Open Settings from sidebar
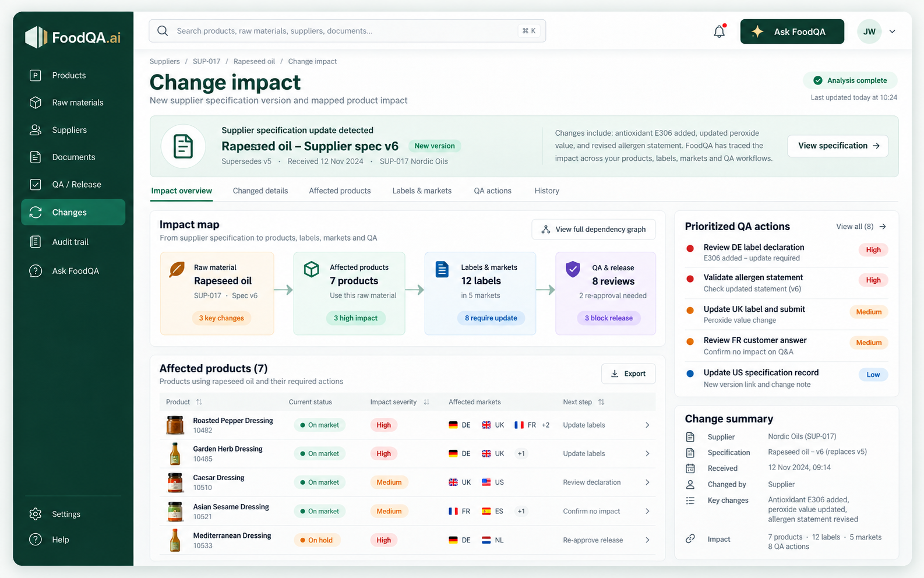The height and width of the screenshot is (578, 924). (x=73, y=514)
